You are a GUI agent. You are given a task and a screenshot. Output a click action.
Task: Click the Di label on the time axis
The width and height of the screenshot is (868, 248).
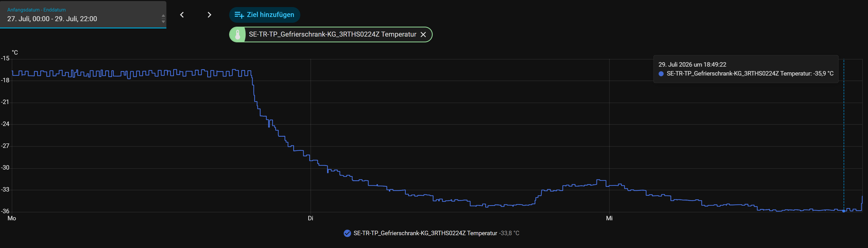pyautogui.click(x=310, y=218)
